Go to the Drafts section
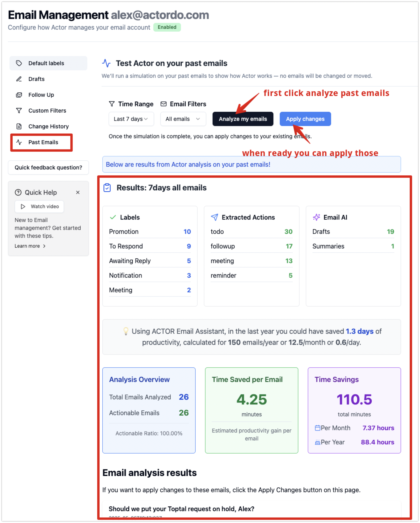 48,79
